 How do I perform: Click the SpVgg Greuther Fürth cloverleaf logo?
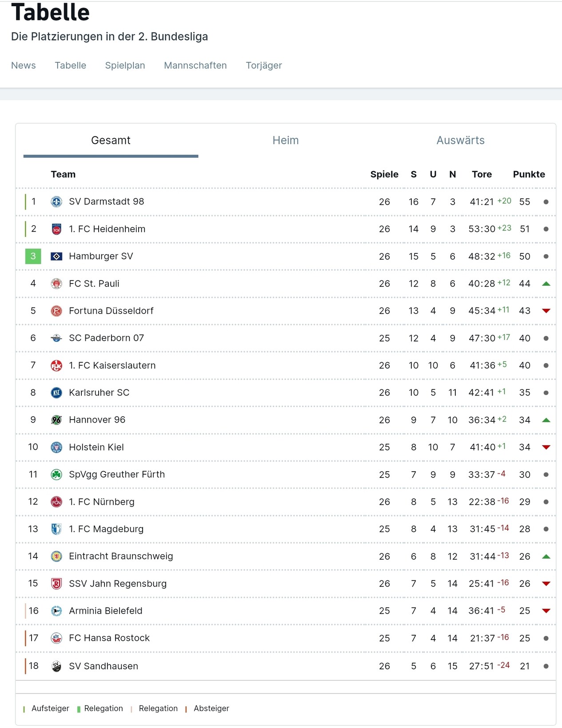tap(56, 475)
